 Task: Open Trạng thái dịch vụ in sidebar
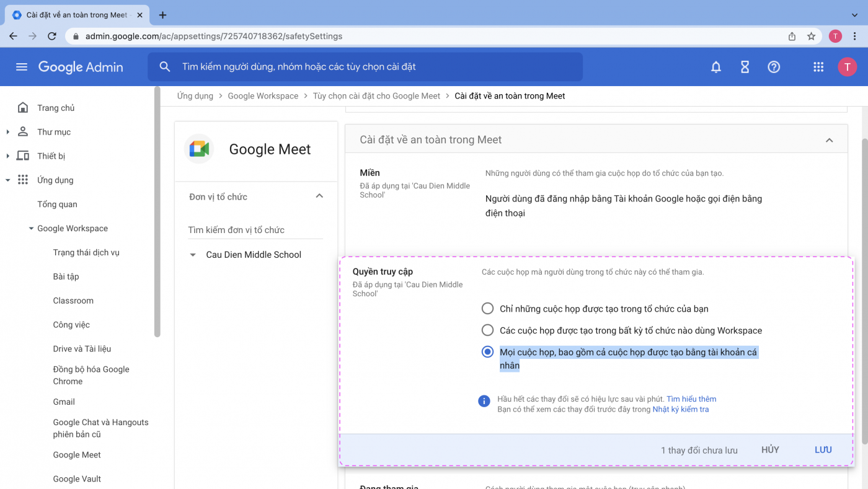click(86, 252)
